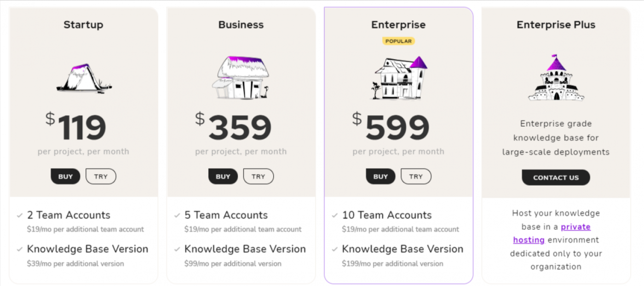
Task: Click the Enterprise Plus castle illustration
Action: coord(556,77)
